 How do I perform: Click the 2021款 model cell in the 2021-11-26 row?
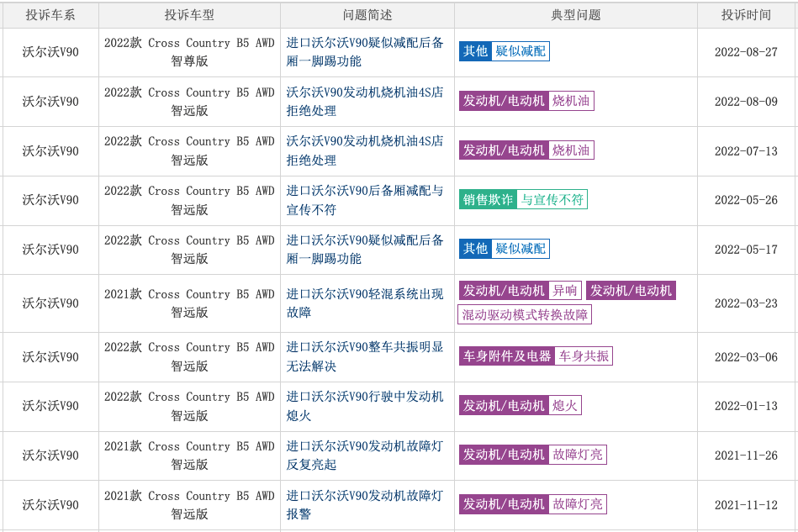pyautogui.click(x=189, y=456)
